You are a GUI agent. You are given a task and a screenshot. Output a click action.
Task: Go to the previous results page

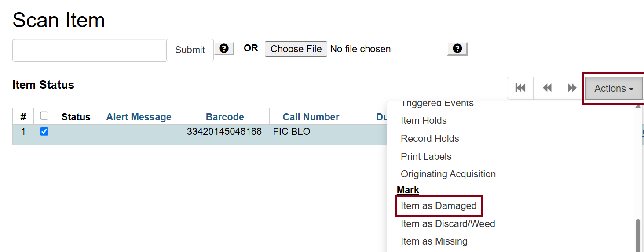[x=547, y=88]
